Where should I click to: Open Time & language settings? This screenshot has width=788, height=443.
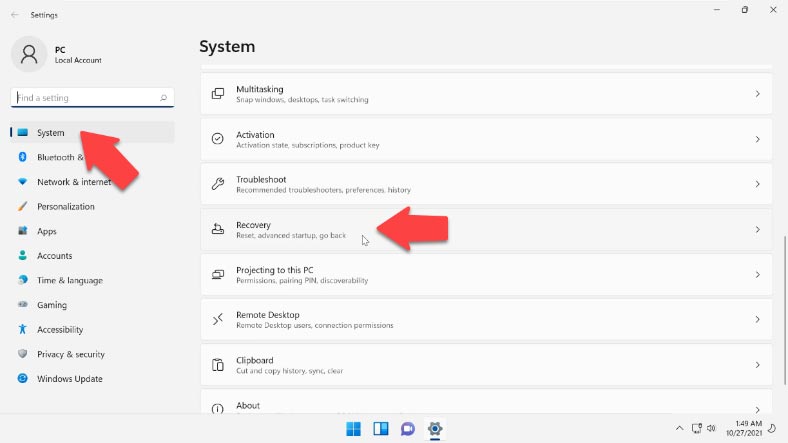click(92, 280)
